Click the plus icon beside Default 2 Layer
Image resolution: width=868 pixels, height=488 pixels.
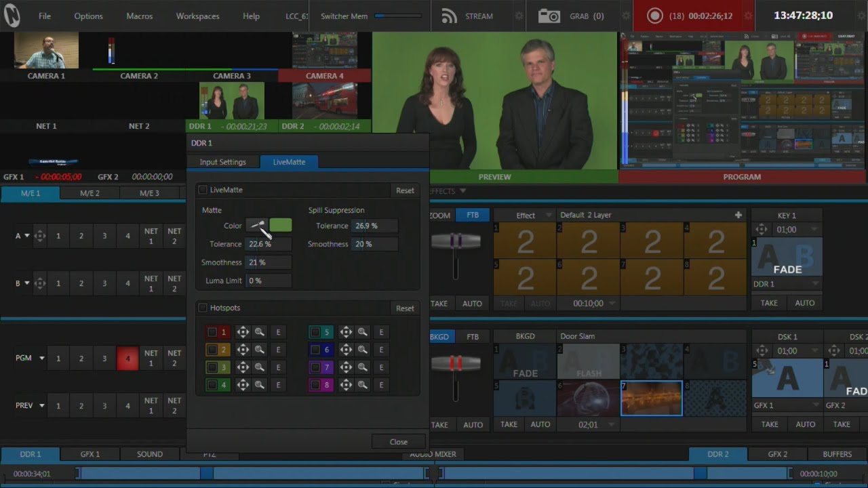tap(738, 215)
